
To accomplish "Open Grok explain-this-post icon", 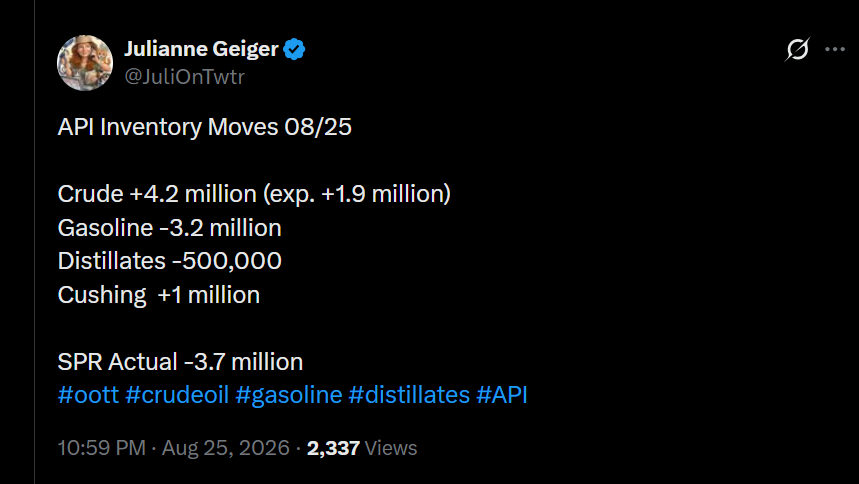I will pyautogui.click(x=797, y=49).
